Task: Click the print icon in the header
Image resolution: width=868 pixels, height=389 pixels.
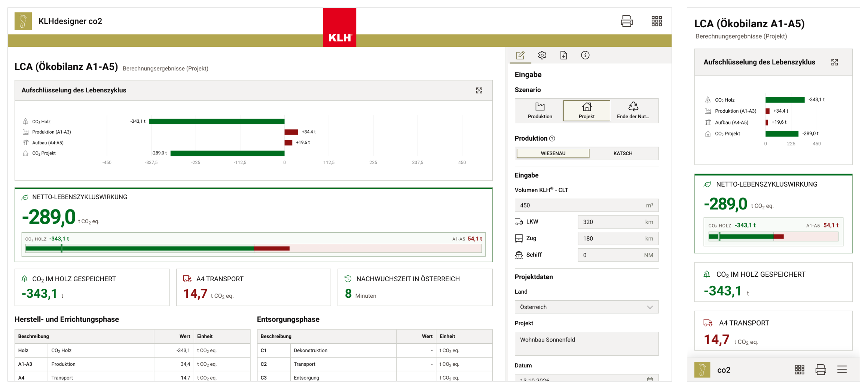Action: [627, 21]
